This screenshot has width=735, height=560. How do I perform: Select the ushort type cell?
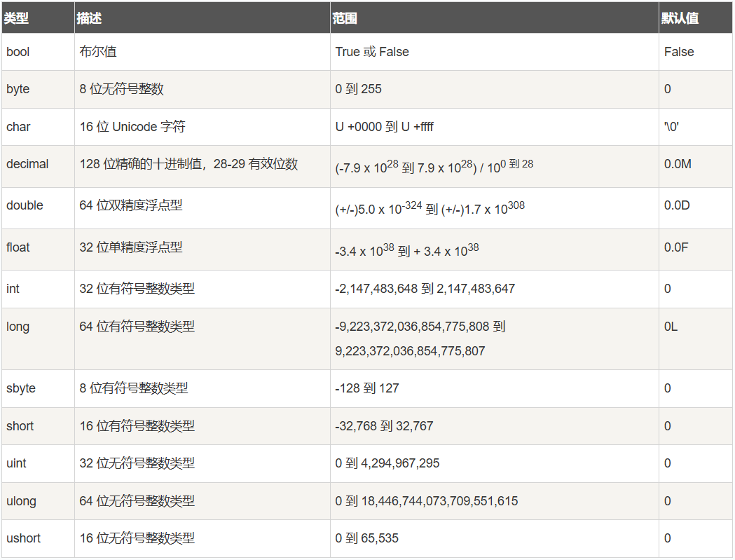tap(38, 538)
